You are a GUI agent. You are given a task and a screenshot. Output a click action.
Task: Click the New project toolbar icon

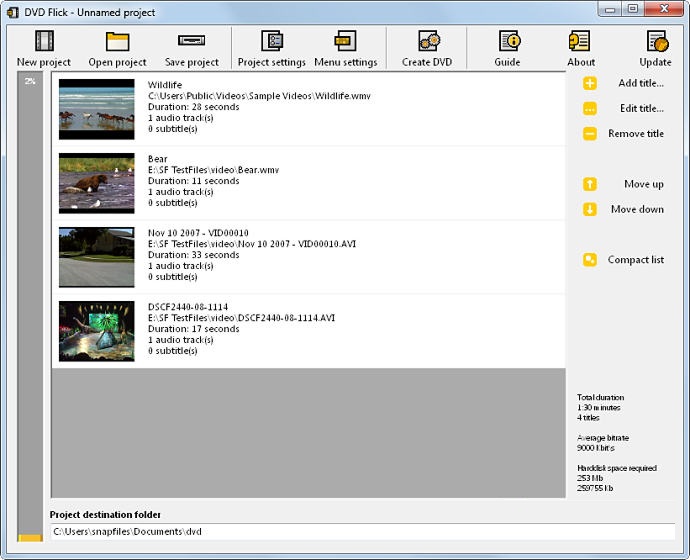44,42
